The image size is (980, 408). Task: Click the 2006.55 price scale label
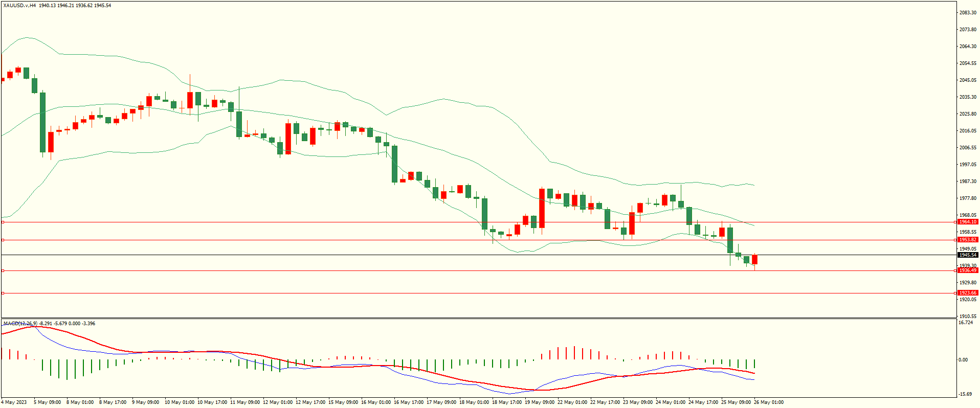point(968,148)
